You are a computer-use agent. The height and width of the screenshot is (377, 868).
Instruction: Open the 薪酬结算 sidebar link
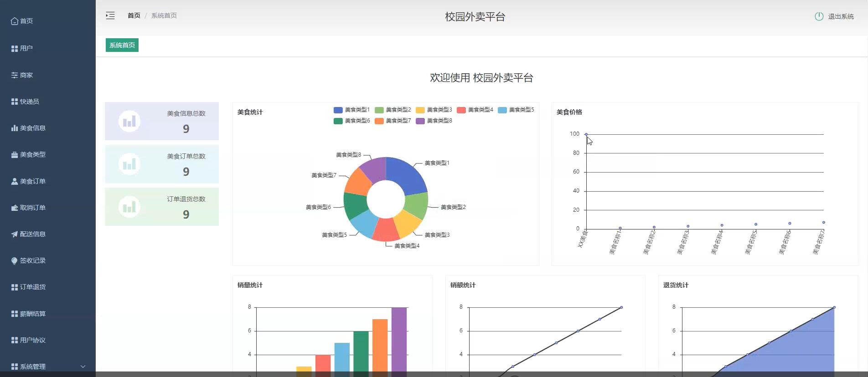point(48,314)
